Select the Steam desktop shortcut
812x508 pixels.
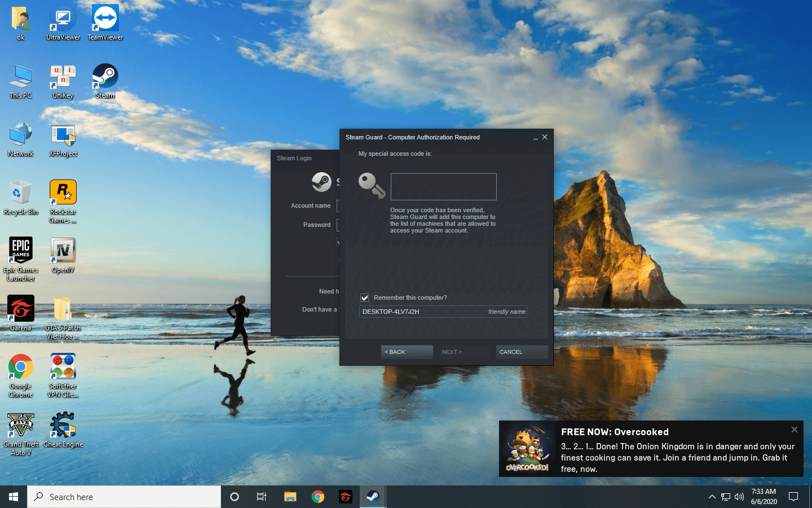coord(105,82)
